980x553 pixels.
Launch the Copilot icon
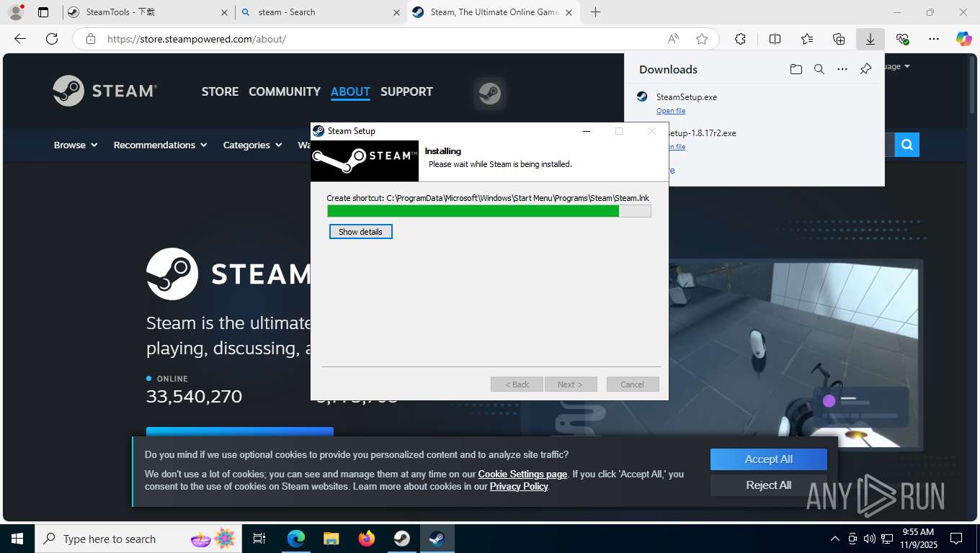(x=963, y=39)
